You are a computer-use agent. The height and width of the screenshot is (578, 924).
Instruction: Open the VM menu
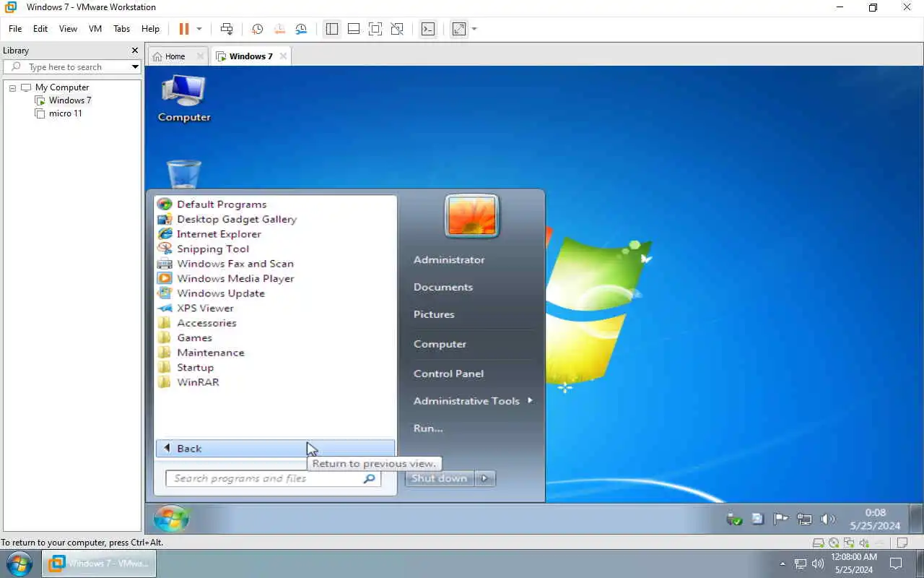[x=95, y=29]
